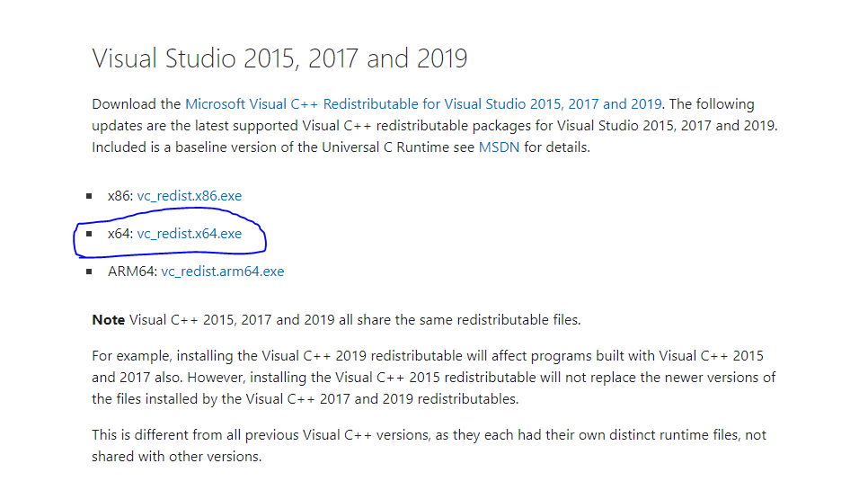Click the bullet beside the ARM64 entry

(89, 272)
